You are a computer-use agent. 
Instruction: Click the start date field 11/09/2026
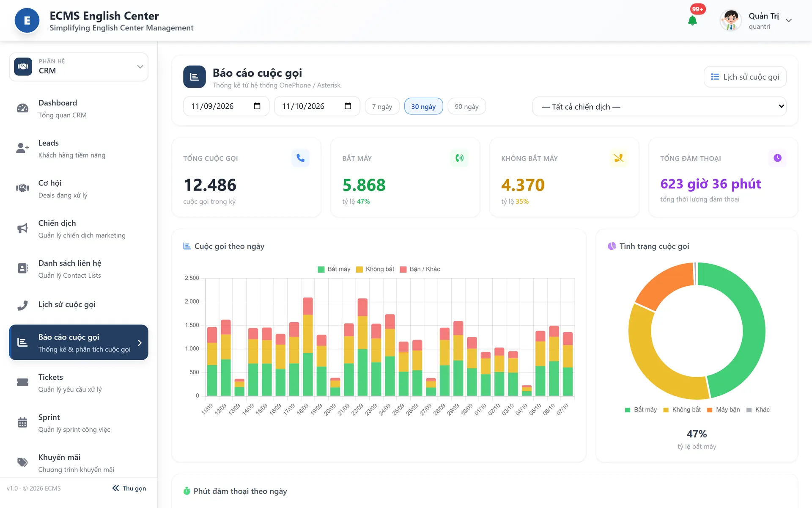pyautogui.click(x=226, y=106)
